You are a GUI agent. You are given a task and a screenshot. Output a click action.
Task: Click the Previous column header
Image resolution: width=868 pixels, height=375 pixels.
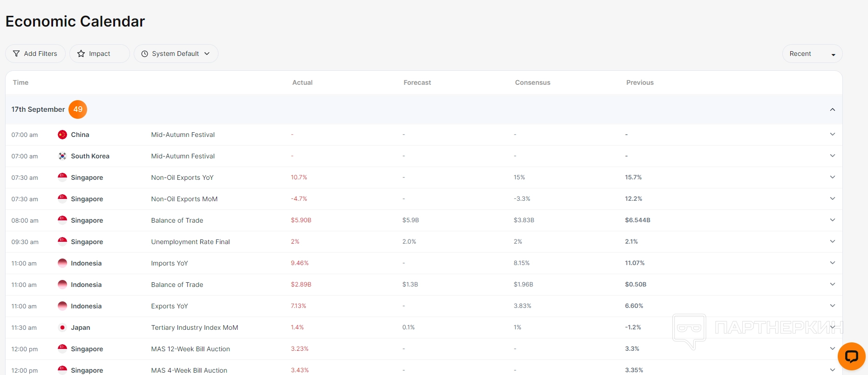click(x=640, y=82)
